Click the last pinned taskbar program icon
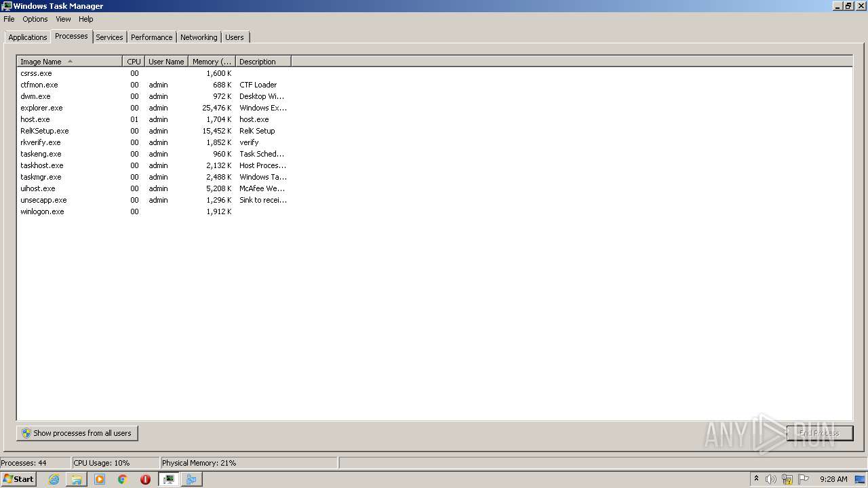The width and height of the screenshot is (868, 488). (191, 479)
